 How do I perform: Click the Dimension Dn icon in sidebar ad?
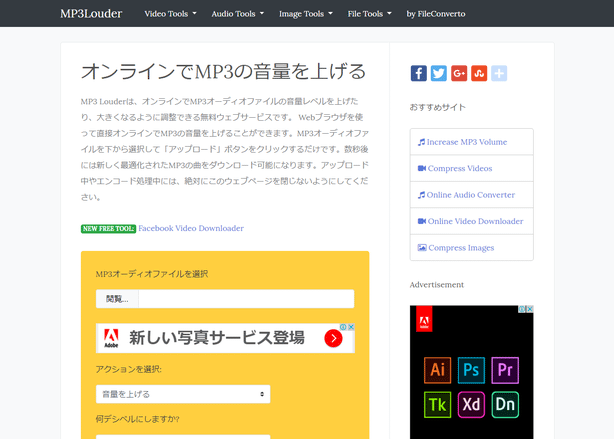[505, 405]
